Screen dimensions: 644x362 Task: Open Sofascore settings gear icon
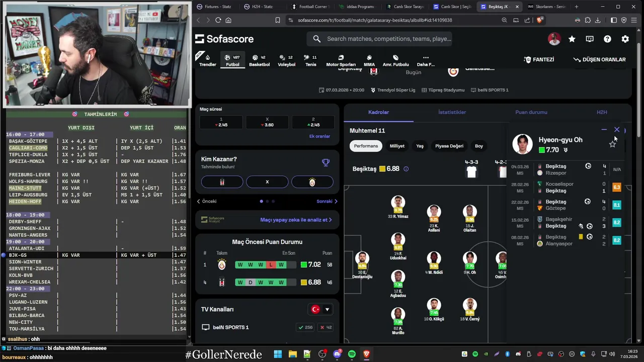click(x=625, y=39)
